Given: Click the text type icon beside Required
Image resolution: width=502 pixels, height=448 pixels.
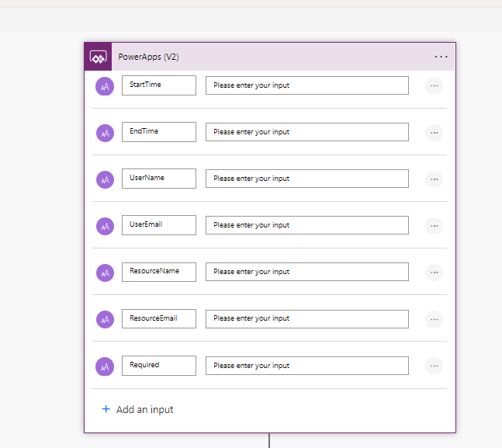Looking at the screenshot, I should (105, 366).
